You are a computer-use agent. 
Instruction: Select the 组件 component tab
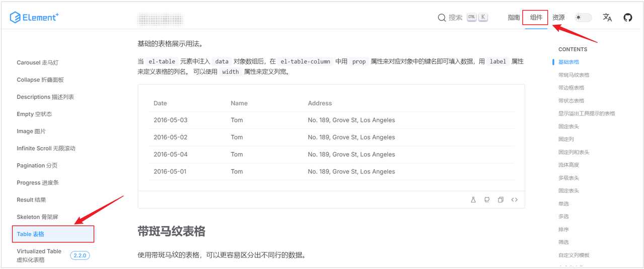coord(536,18)
